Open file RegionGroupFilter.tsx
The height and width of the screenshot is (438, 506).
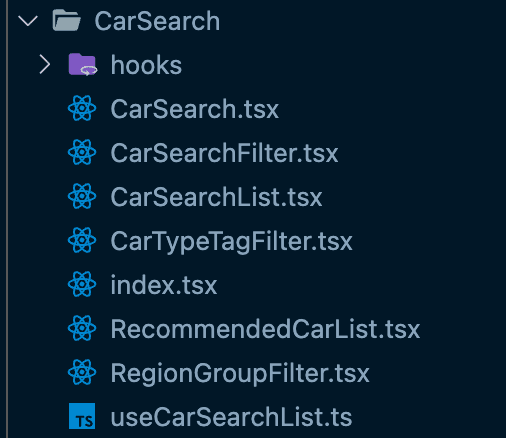[240, 374]
